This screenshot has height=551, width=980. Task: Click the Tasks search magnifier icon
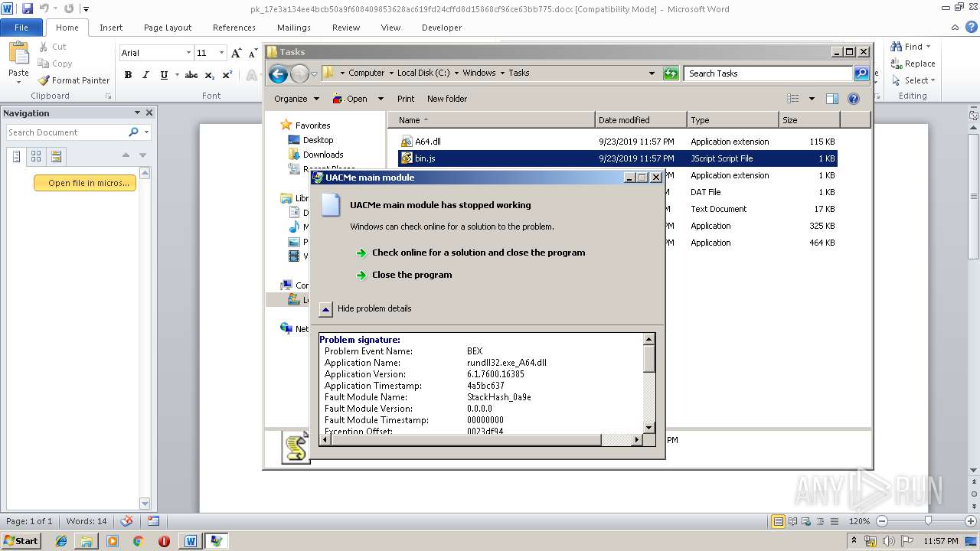(861, 73)
